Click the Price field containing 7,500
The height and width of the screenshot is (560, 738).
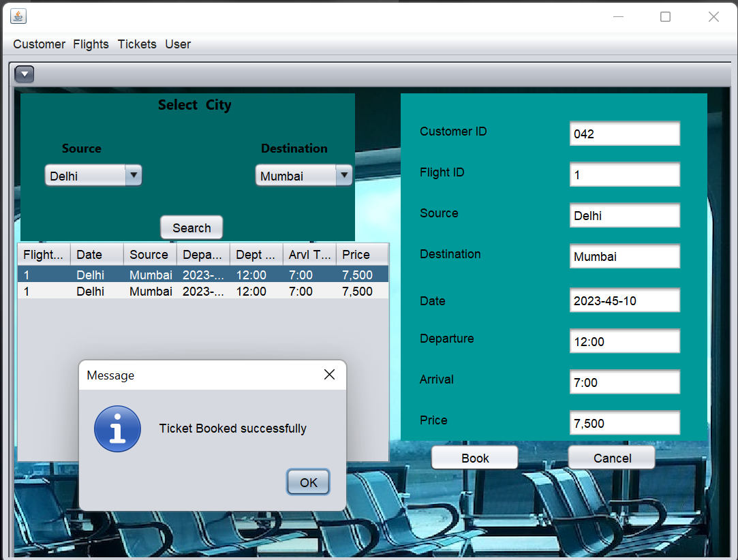pos(625,423)
